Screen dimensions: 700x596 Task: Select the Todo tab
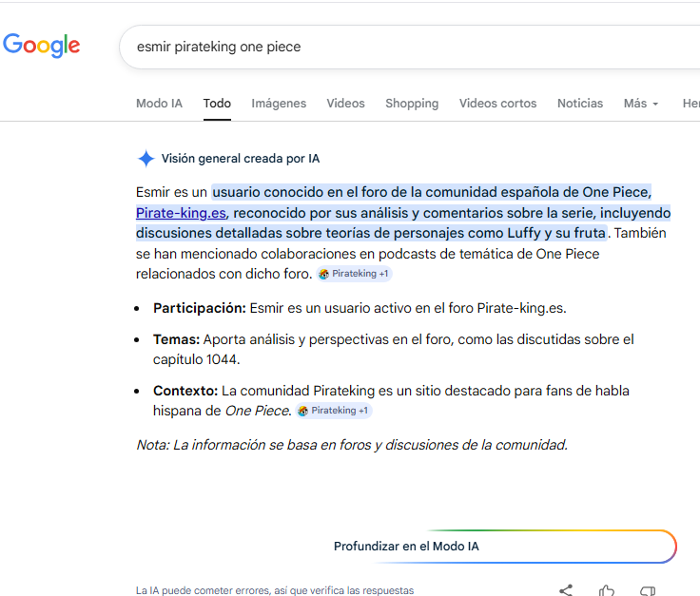pyautogui.click(x=217, y=104)
